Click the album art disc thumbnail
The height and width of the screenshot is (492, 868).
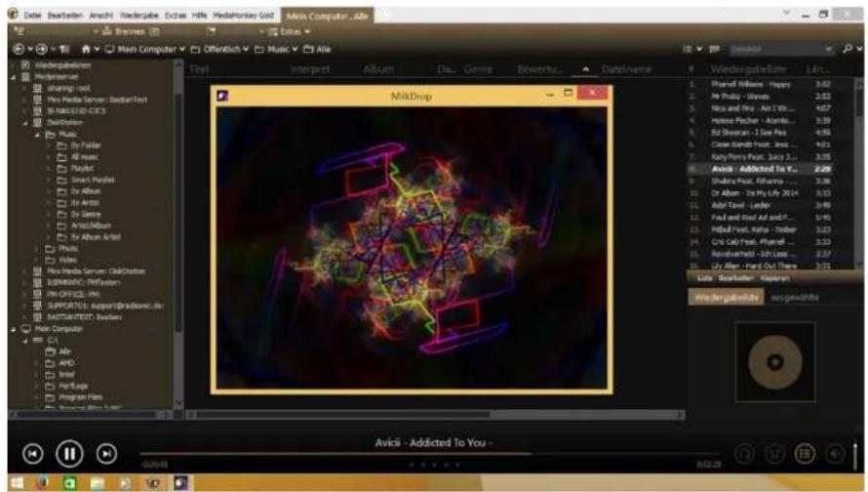pos(775,362)
